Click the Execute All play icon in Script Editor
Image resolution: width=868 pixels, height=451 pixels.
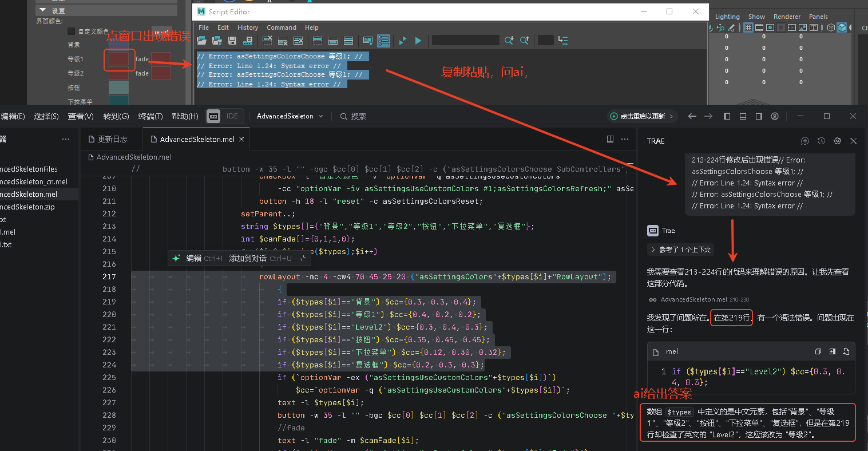[403, 41]
